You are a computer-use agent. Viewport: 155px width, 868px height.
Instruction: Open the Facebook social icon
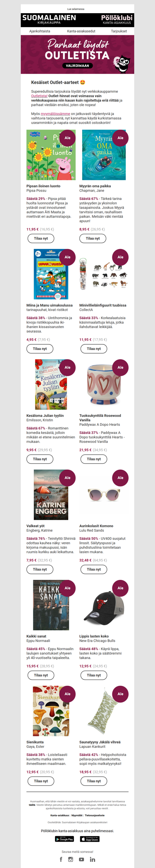(61, 859)
